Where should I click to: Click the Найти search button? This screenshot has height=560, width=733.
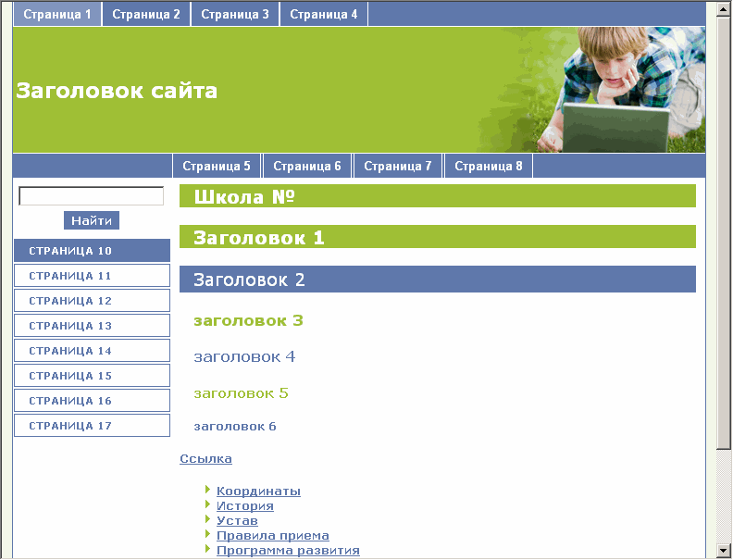[x=92, y=220]
